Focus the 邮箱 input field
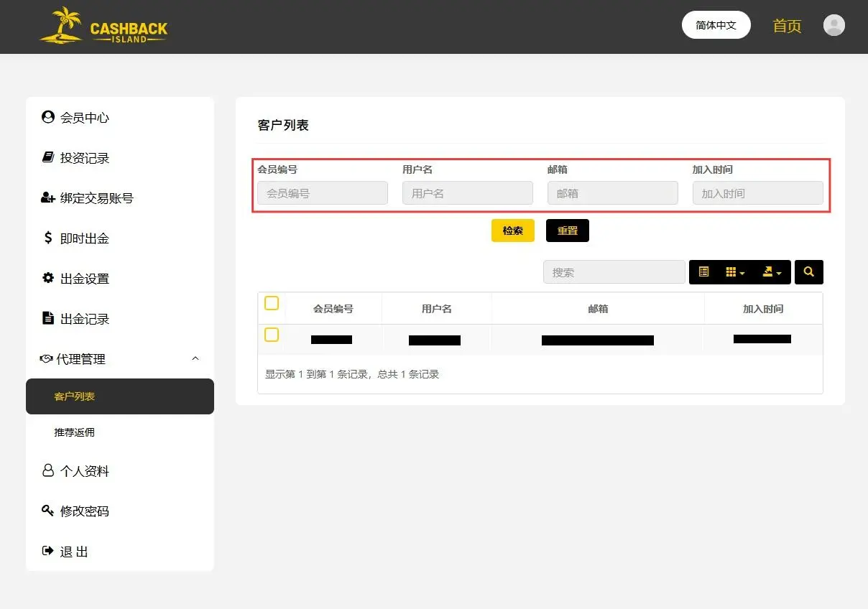This screenshot has width=868, height=609. (x=613, y=193)
